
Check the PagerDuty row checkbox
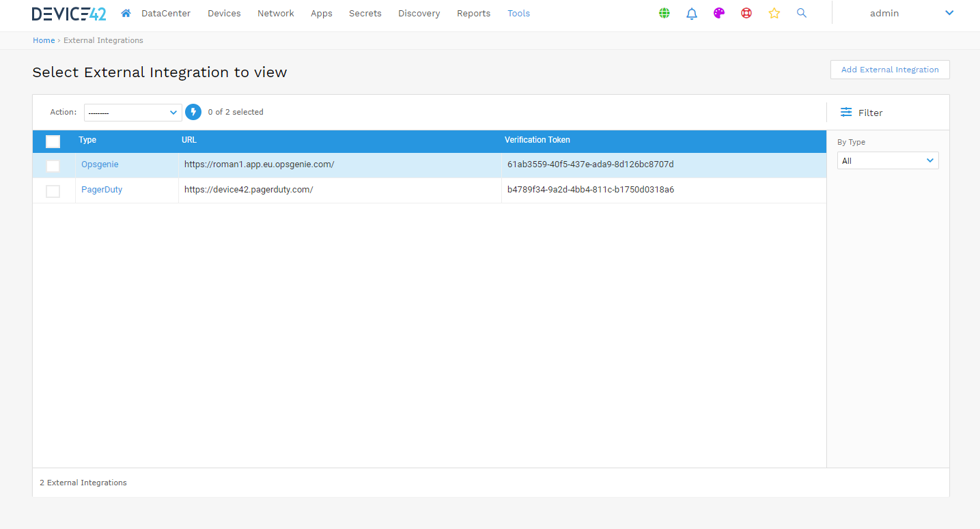click(x=53, y=191)
